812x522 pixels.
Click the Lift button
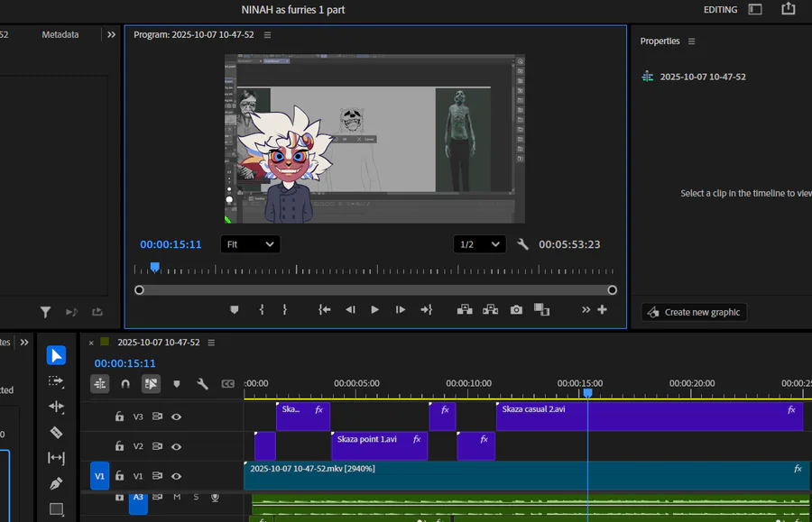465,310
